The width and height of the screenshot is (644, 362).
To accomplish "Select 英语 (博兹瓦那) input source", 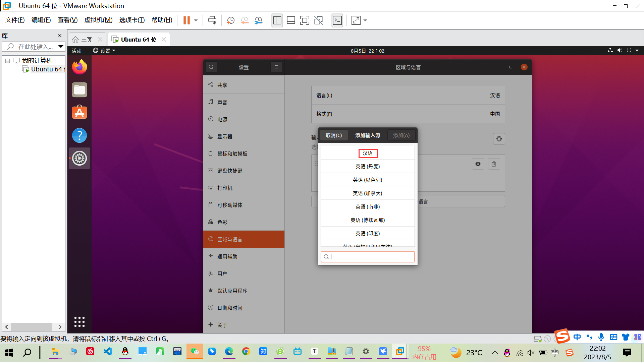I will coord(368,220).
